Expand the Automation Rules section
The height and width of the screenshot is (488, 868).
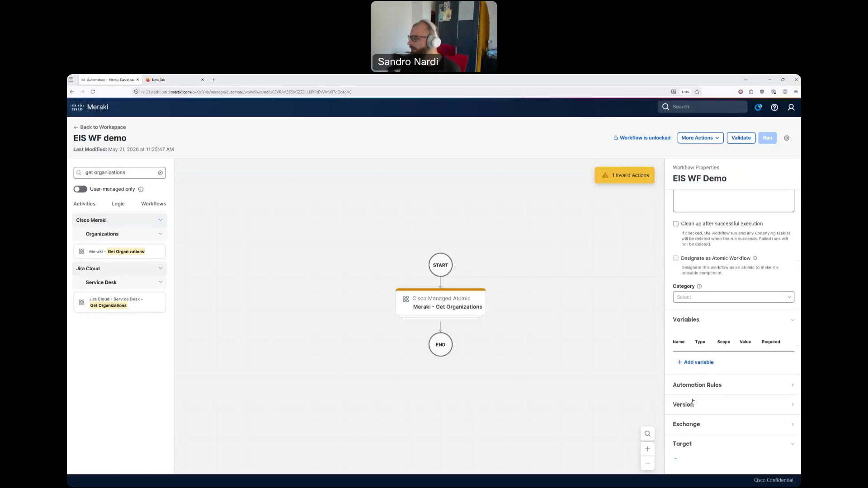[x=733, y=385]
